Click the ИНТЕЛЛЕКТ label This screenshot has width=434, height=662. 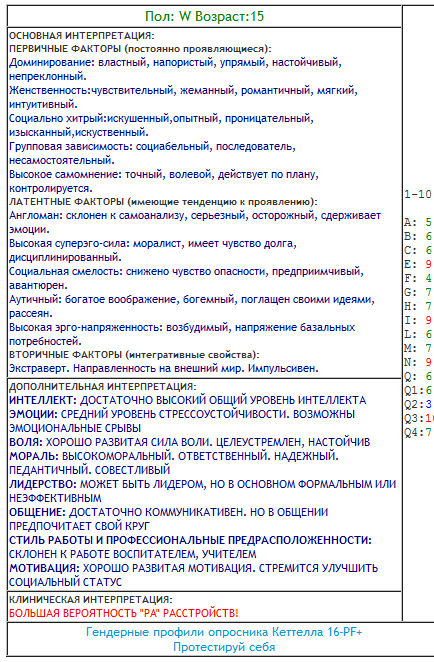[43, 400]
